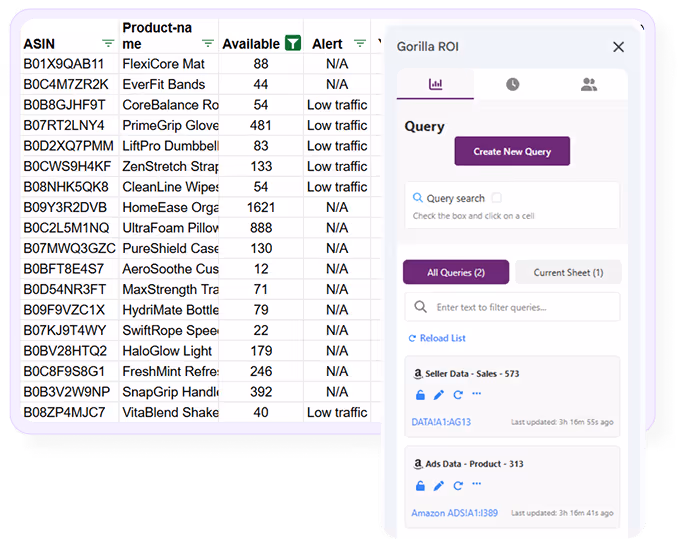Open the Amazon ADS!A1:I389 range link

[454, 513]
